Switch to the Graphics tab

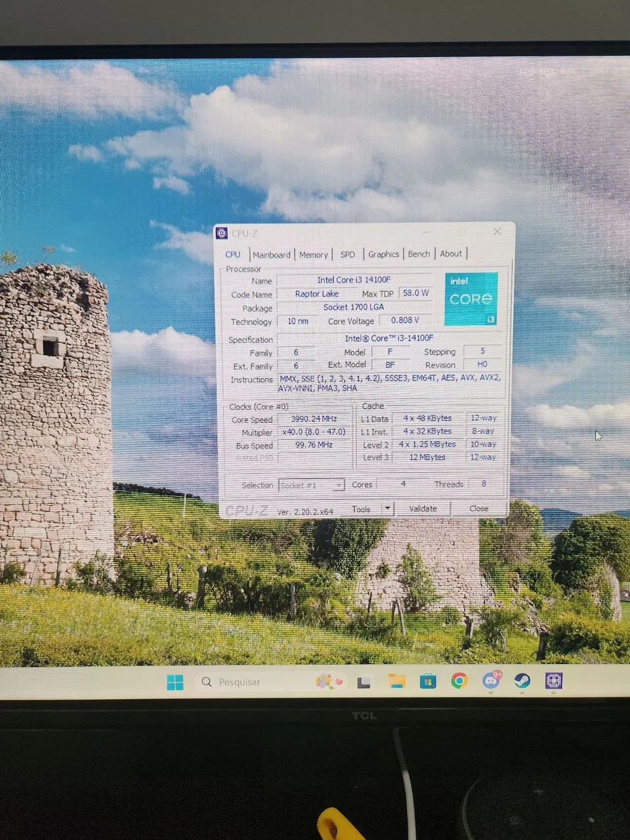pos(383,254)
